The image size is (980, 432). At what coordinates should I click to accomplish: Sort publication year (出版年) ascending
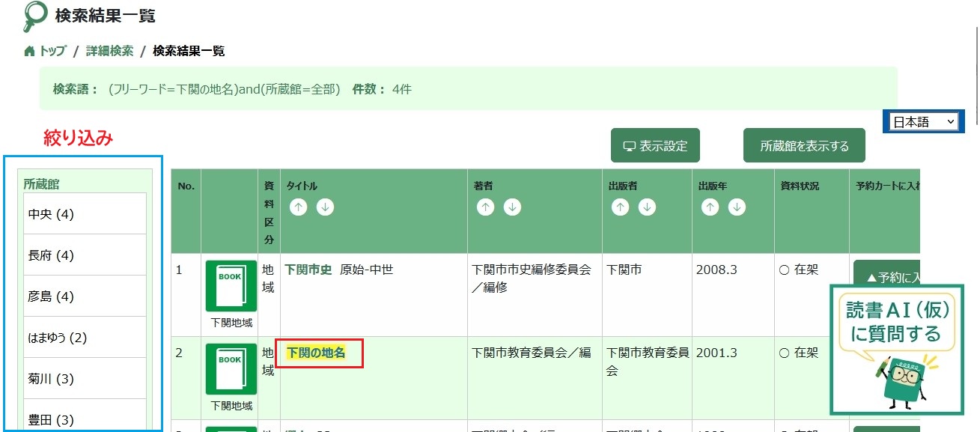click(710, 207)
